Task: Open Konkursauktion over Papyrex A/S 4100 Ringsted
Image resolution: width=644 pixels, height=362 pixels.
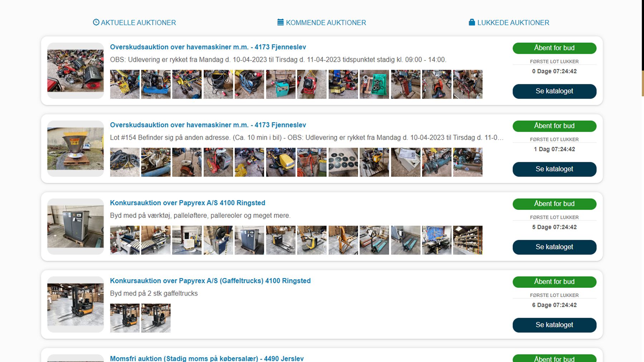Action: (187, 203)
